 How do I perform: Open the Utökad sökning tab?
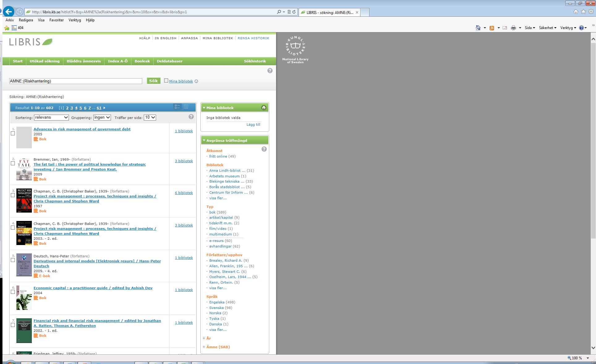pyautogui.click(x=45, y=61)
